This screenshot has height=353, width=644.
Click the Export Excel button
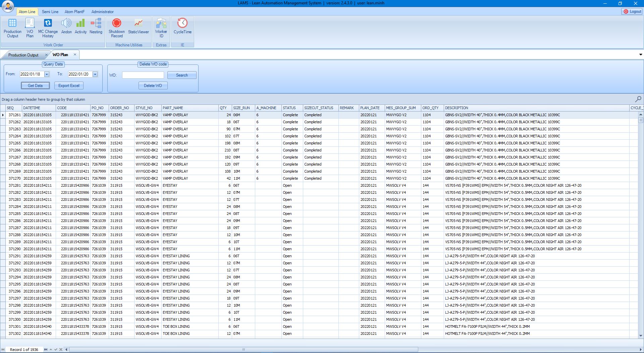point(69,86)
